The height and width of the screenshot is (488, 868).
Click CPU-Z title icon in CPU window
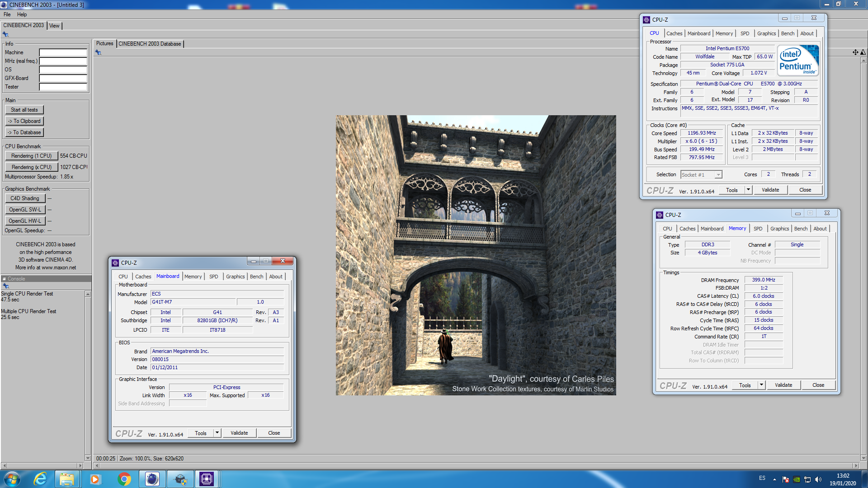pos(646,19)
